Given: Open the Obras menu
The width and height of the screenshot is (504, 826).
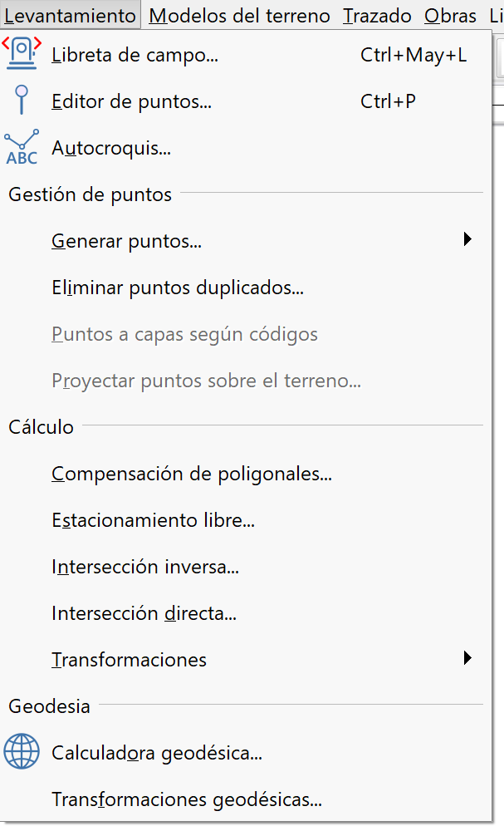Looking at the screenshot, I should (450, 16).
